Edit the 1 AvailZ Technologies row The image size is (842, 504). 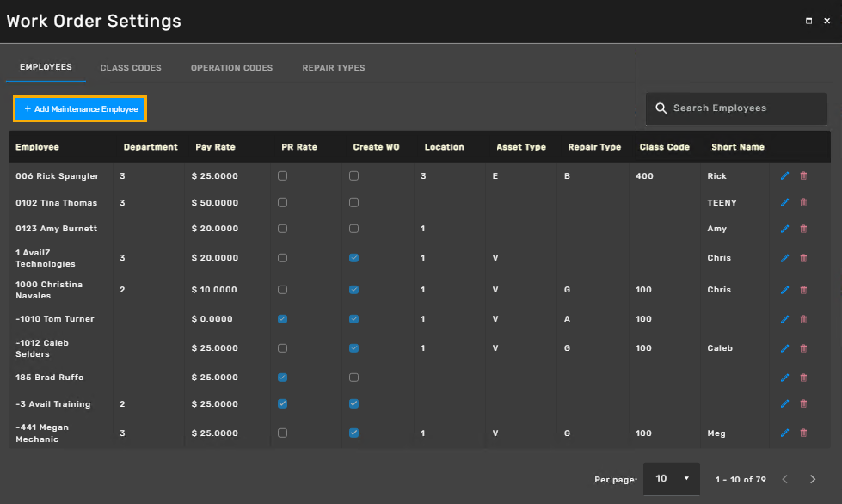784,258
